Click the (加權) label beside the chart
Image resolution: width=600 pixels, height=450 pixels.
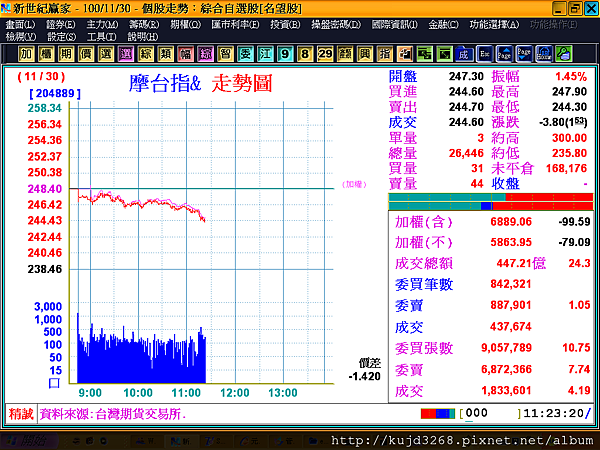point(354,185)
